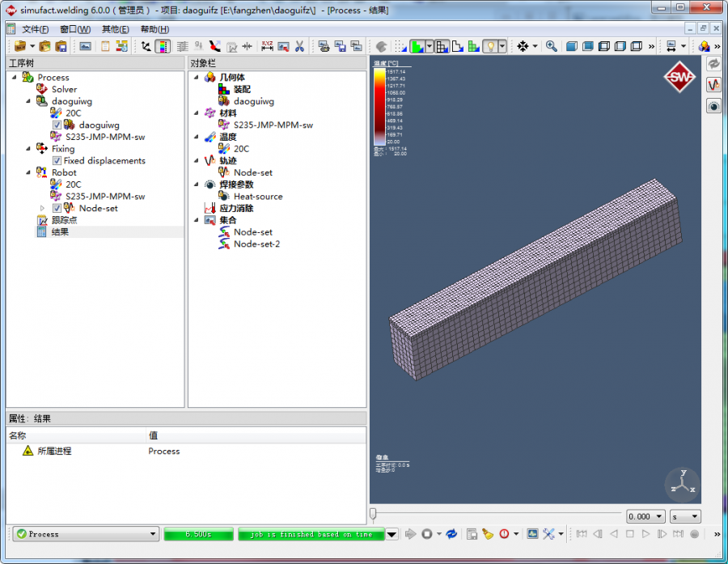Select the 结果 results node in process tree
The width and height of the screenshot is (728, 564).
(x=60, y=232)
